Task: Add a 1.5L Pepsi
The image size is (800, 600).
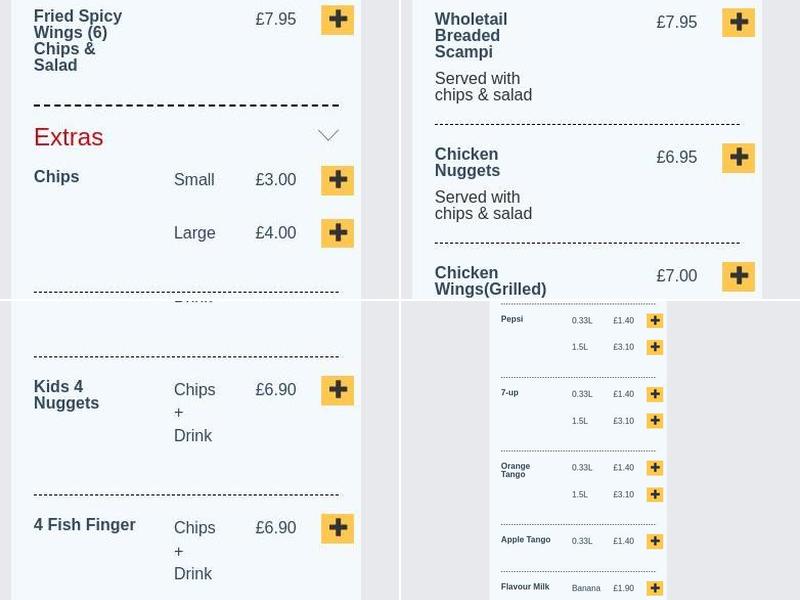Action: click(655, 347)
